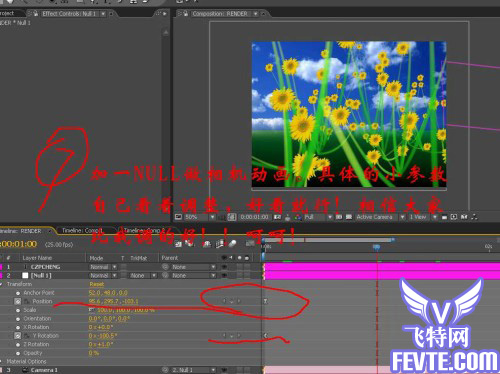The height and width of the screenshot is (374, 500).
Task: Open Parent dropdown for CZPCHENG layer
Action: click(193, 267)
